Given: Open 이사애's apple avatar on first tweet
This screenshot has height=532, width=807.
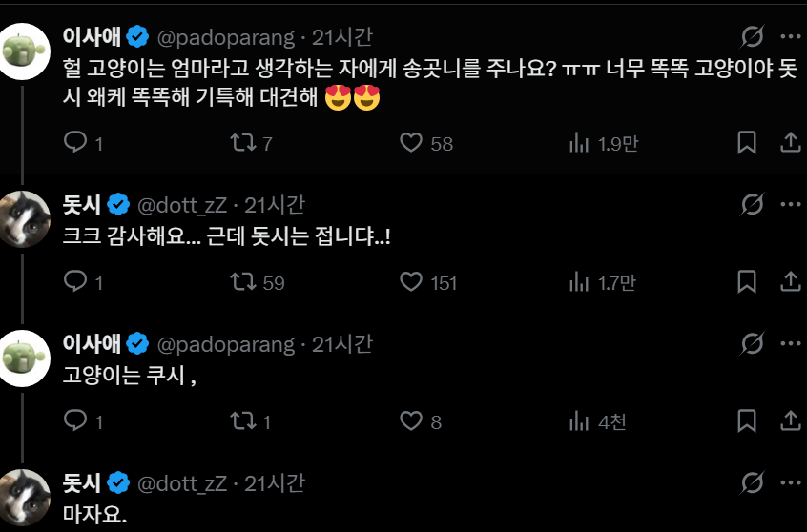Looking at the screenshot, I should point(24,51).
